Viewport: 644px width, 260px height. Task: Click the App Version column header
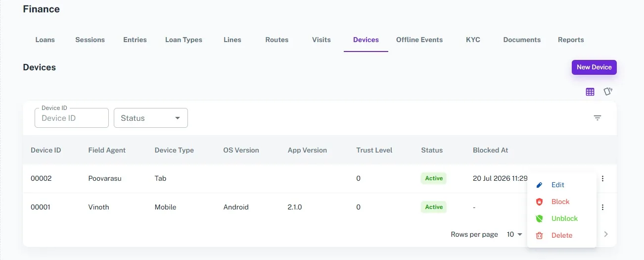coord(307,150)
